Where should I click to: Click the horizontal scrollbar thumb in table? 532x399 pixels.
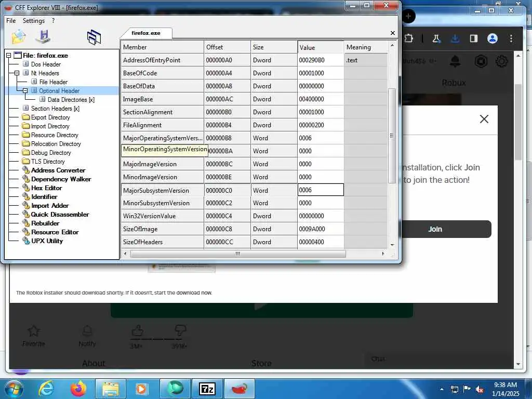click(238, 254)
